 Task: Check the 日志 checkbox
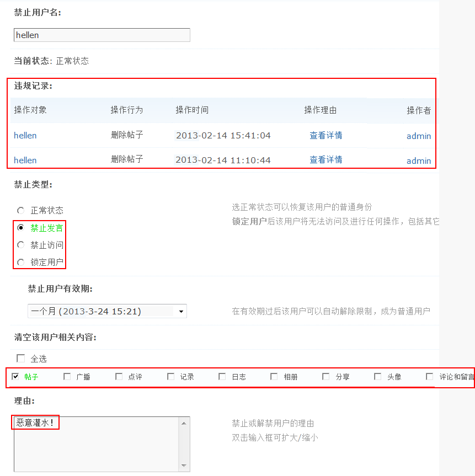point(222,377)
